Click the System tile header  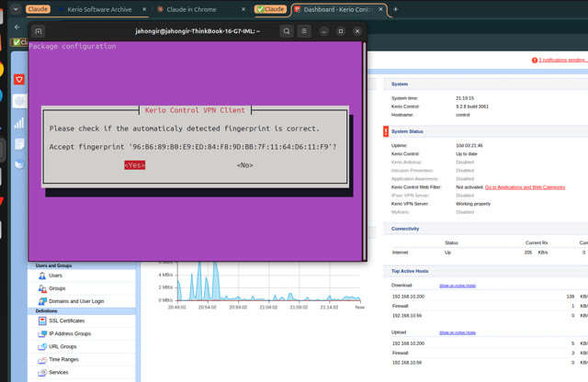[485, 84]
